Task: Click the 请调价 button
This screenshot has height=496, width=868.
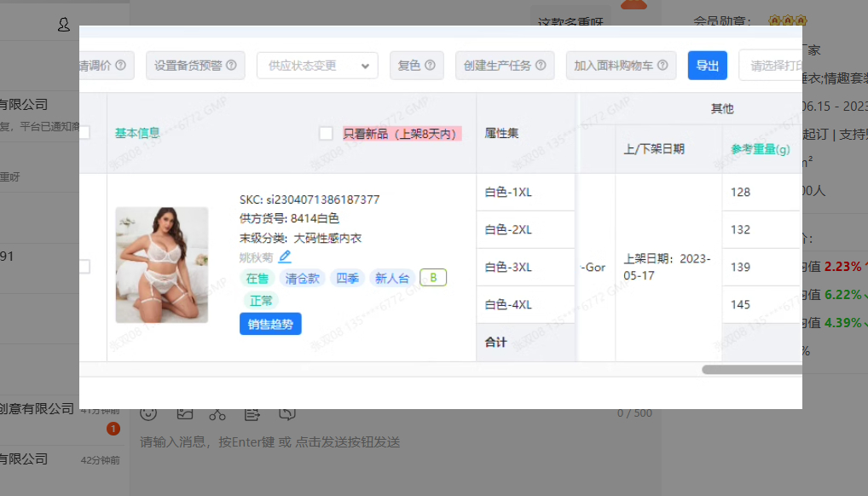Action: pyautogui.click(x=107, y=66)
